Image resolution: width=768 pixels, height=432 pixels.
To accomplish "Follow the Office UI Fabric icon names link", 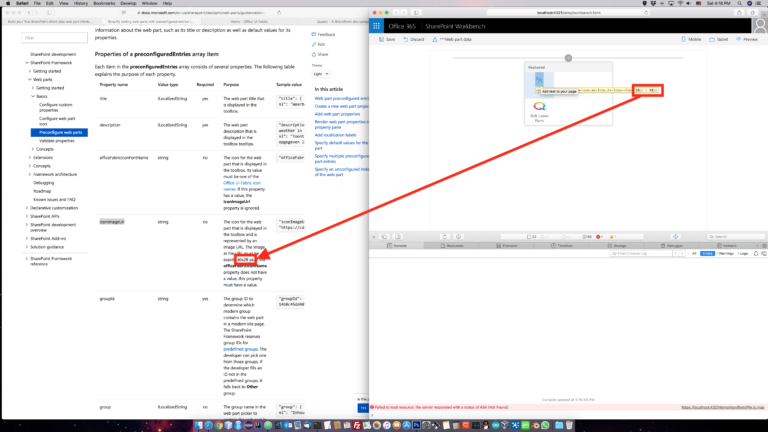I will pos(241,186).
